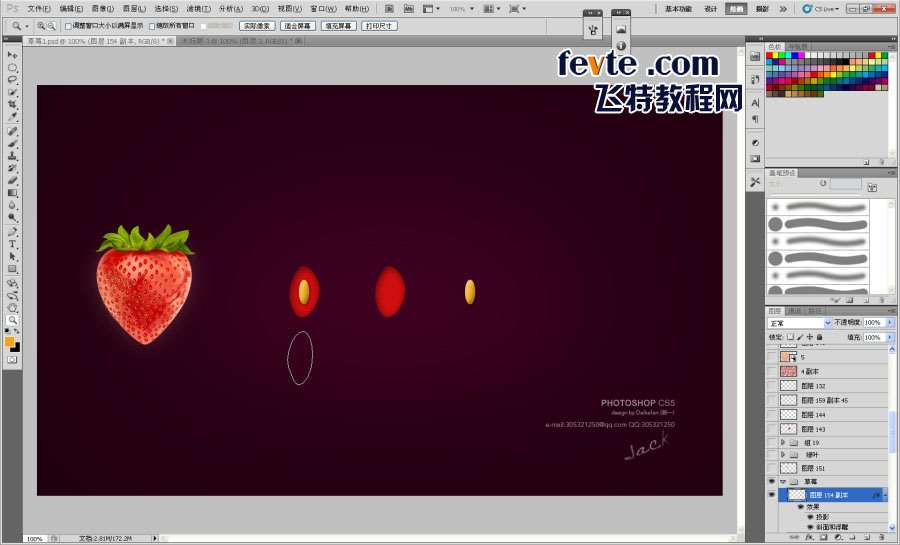Show the 图层 132 layer visibility box
This screenshot has height=545, width=900.
click(771, 386)
